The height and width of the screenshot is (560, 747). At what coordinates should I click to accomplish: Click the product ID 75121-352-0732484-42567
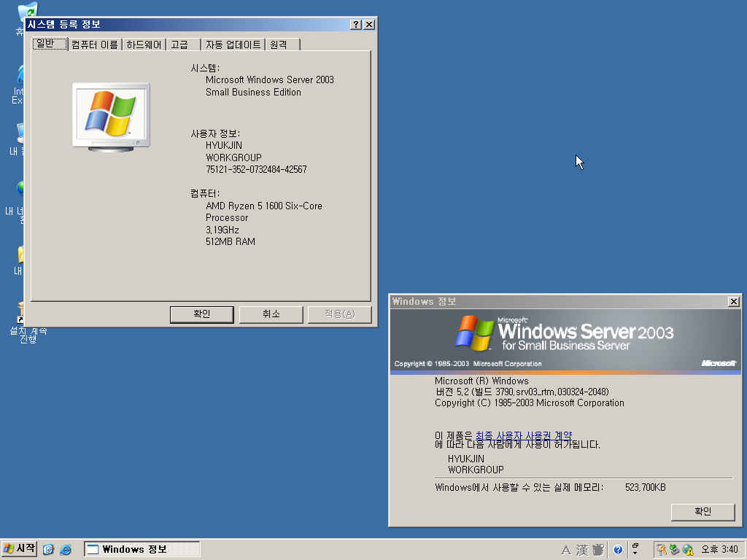(256, 169)
